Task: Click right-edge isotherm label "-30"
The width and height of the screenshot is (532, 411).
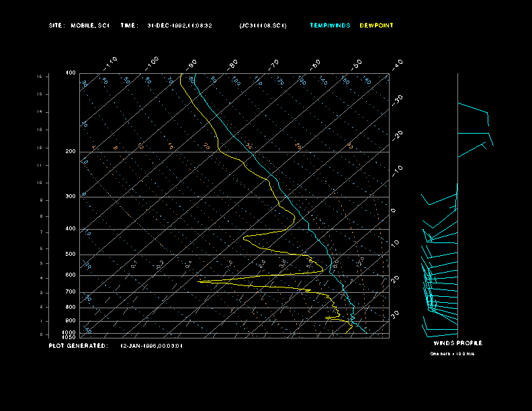Action: 398,100
